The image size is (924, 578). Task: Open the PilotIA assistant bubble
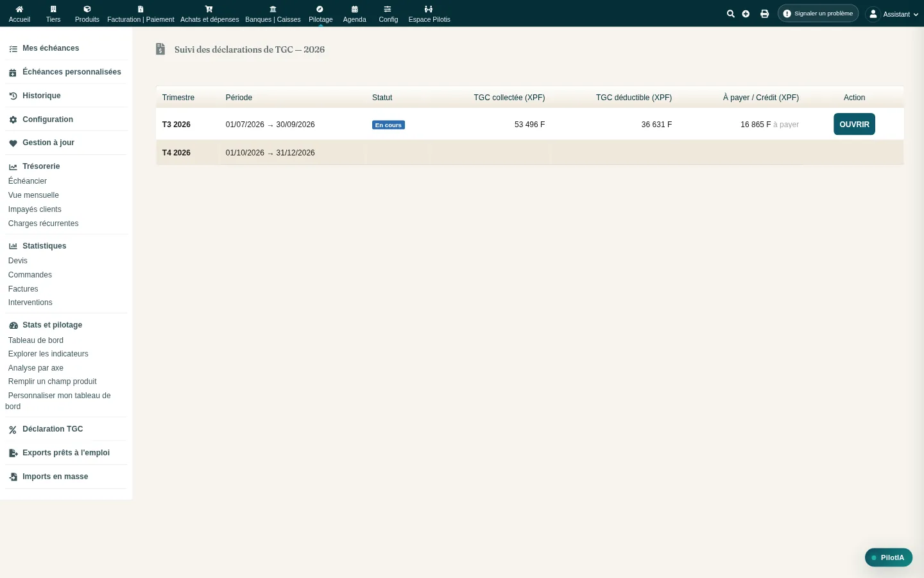click(889, 557)
